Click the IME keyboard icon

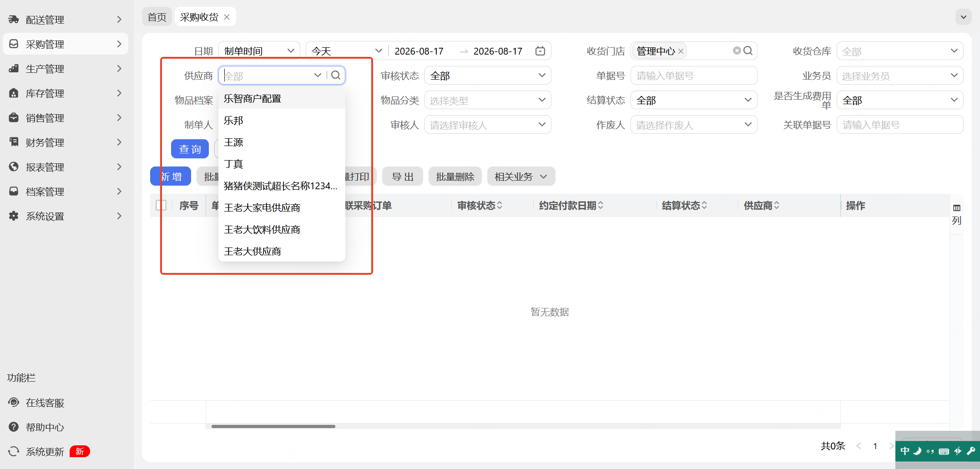(944, 451)
